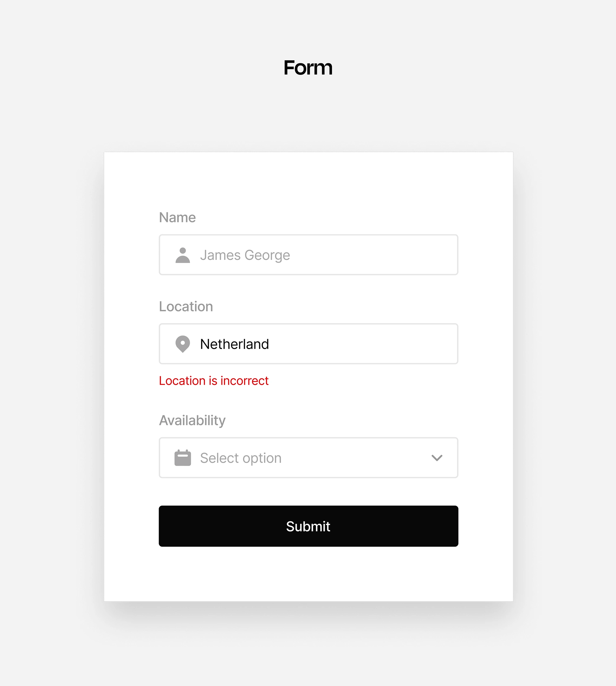Click the map pin icon in Location field
The width and height of the screenshot is (616, 686).
click(182, 344)
